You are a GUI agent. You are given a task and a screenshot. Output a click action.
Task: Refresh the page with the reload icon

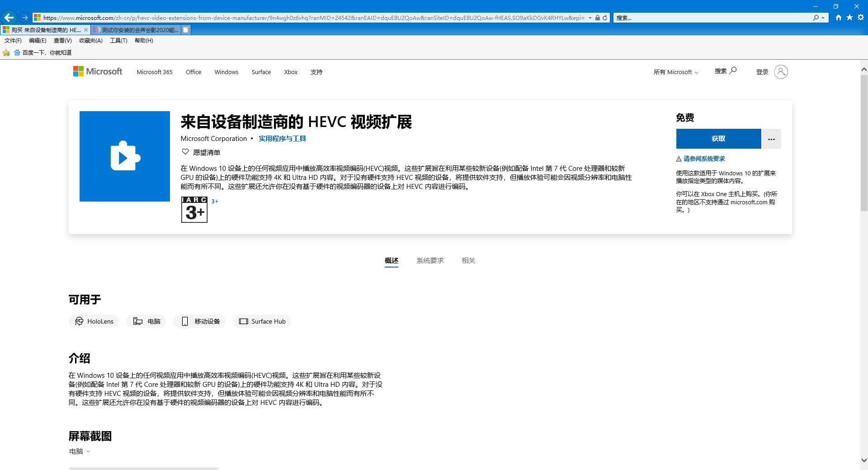pos(605,18)
